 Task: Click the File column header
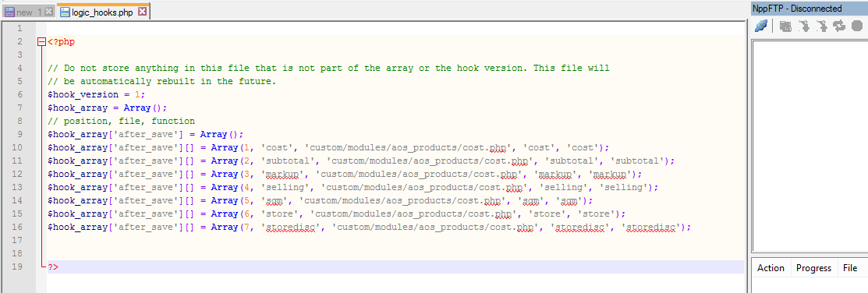pyautogui.click(x=850, y=268)
